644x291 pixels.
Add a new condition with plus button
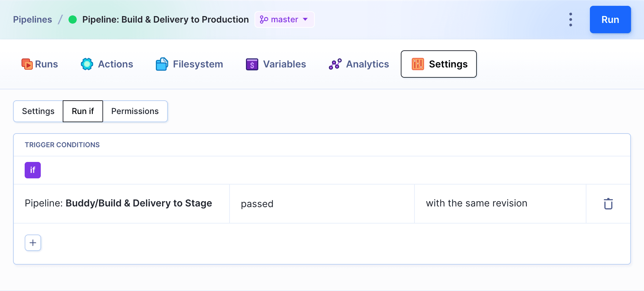(33, 243)
